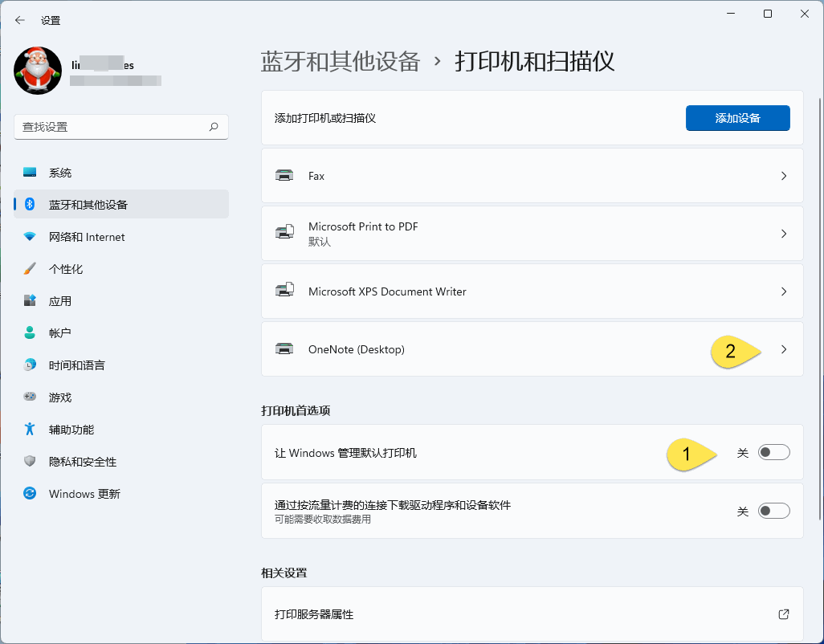Open 隐私和安全性 settings
The image size is (824, 644).
pos(121,461)
